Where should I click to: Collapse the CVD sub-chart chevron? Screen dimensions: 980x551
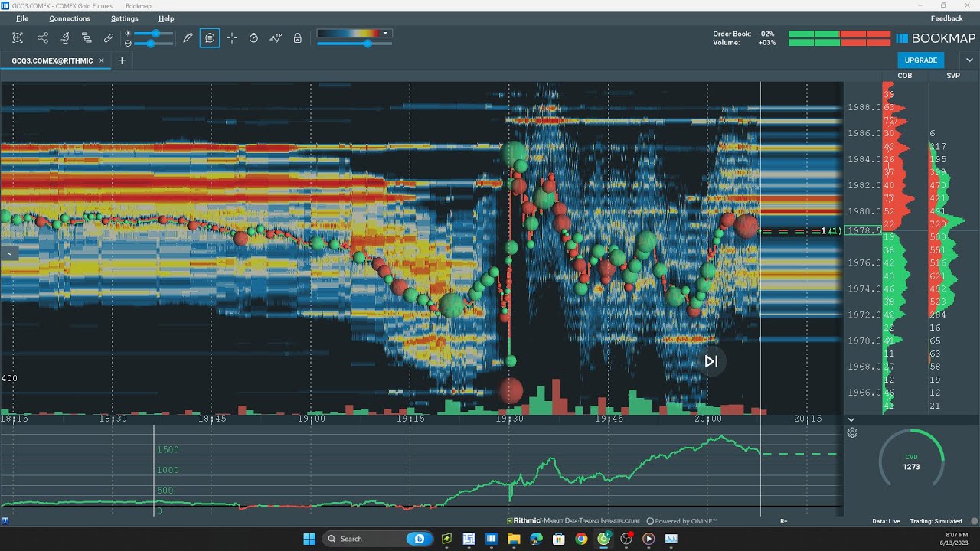point(851,420)
